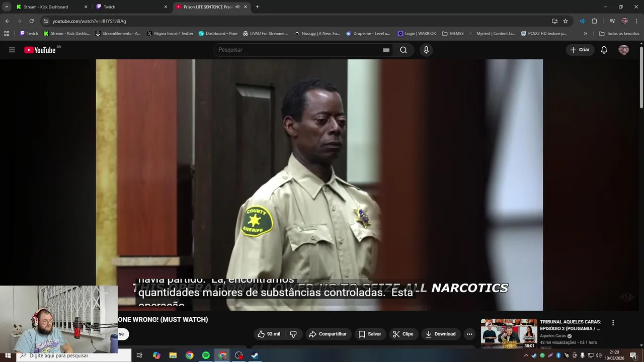Viewport: 644px width, 362px height.
Task: Open the Drope.me bookmark
Action: [368, 34]
